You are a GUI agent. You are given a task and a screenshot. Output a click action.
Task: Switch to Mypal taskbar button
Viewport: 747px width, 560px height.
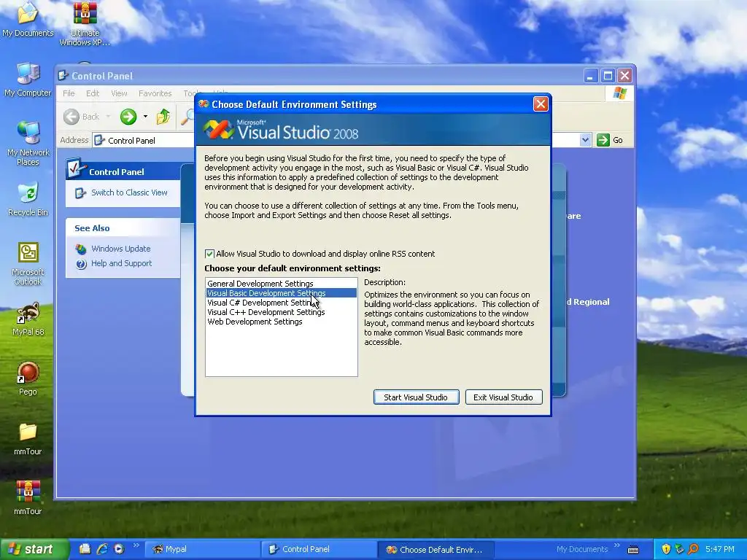pos(202,549)
